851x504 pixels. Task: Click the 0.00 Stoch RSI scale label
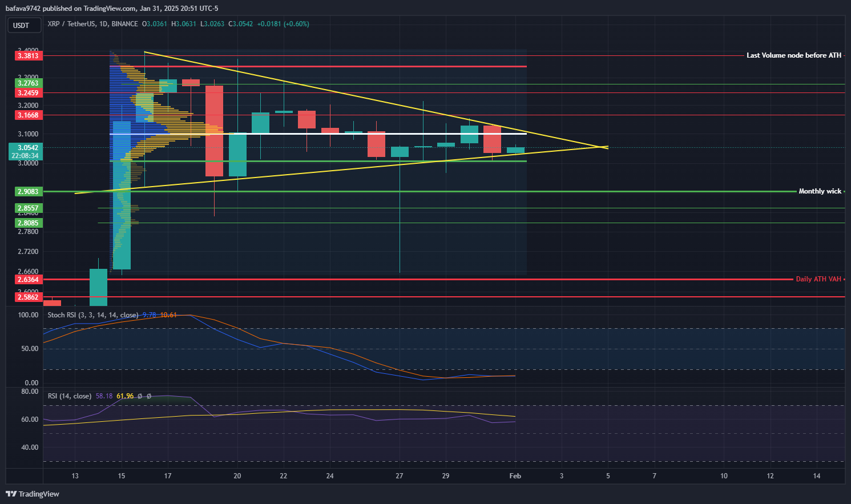tap(31, 383)
